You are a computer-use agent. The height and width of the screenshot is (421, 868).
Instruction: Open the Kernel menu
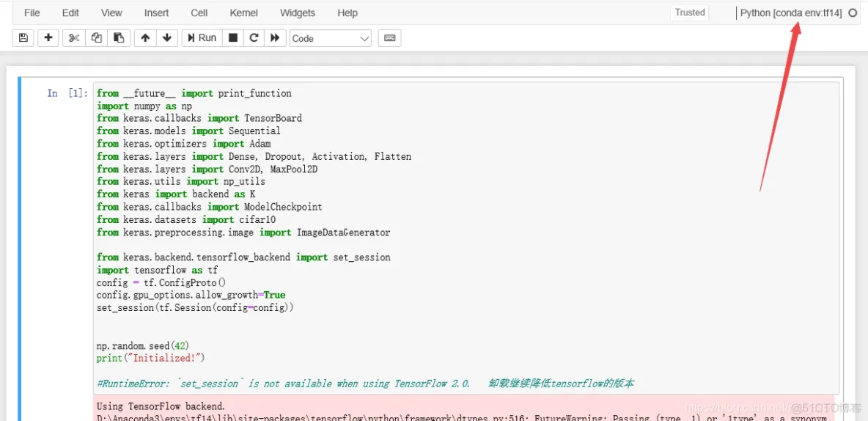coord(243,12)
